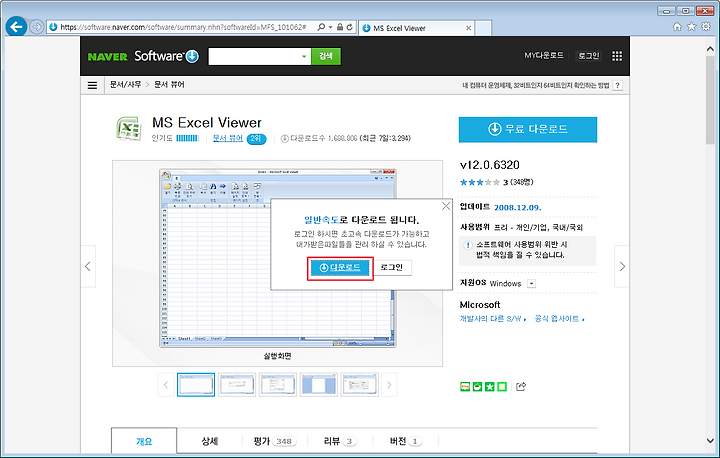Click the question mark help icon
The width and height of the screenshot is (720, 458).
tap(618, 85)
